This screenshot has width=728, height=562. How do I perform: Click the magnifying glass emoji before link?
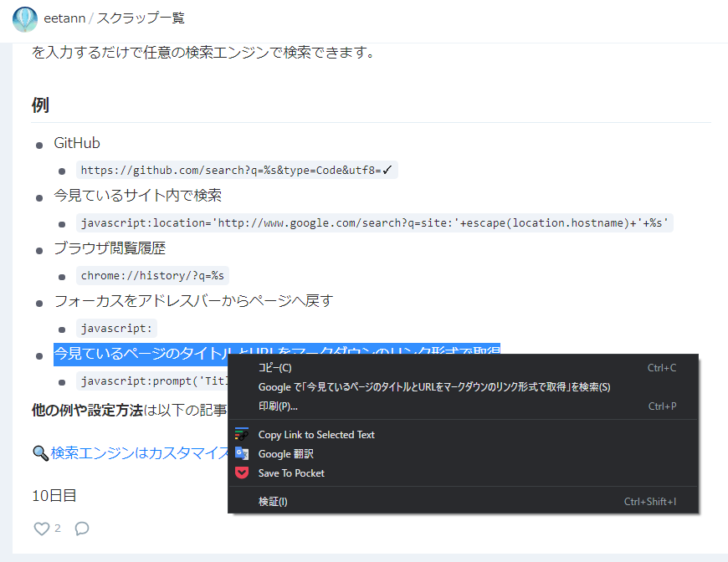41,453
